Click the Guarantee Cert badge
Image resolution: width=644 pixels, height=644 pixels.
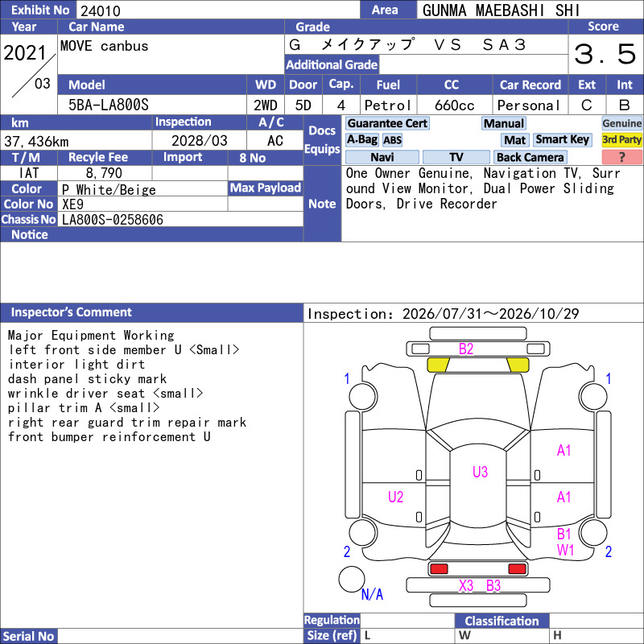tap(387, 123)
